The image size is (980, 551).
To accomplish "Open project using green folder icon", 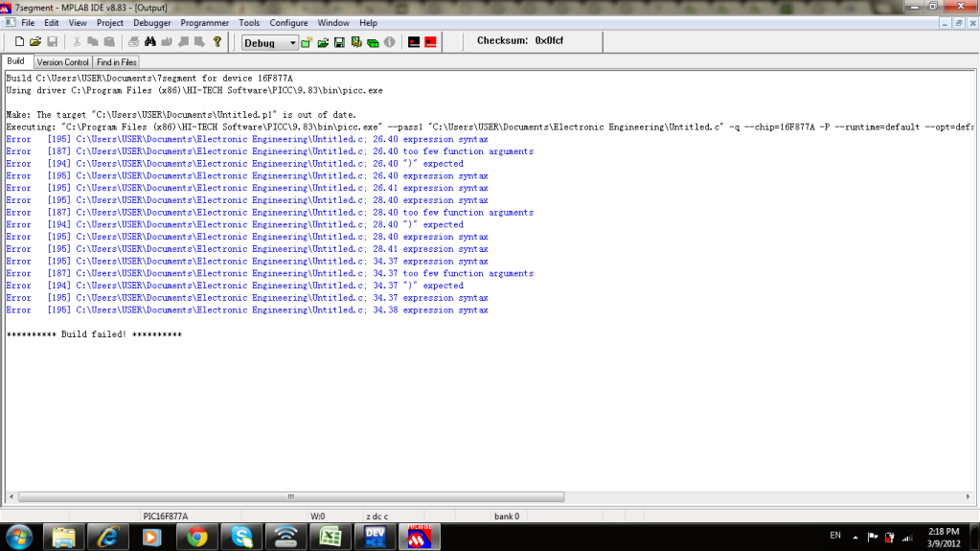I will click(323, 42).
